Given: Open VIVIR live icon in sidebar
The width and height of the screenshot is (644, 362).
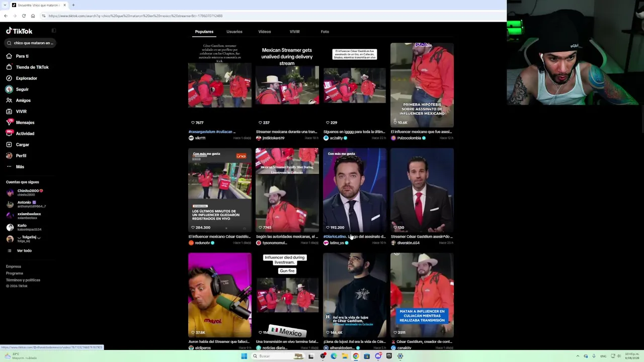Looking at the screenshot, I should click(x=9, y=111).
